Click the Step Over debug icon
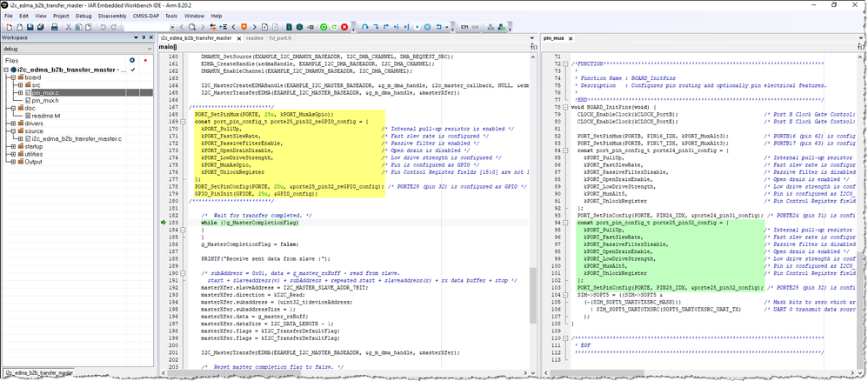Viewport: 868px width, 381px height. [364, 27]
